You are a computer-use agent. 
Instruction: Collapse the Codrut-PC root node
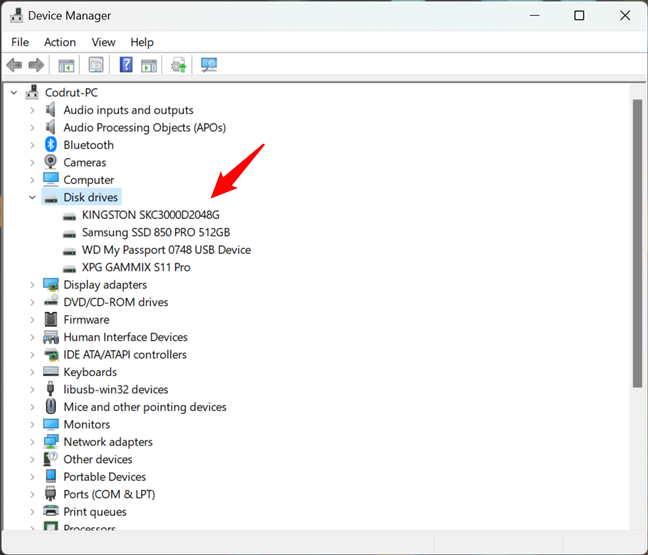tap(14, 93)
